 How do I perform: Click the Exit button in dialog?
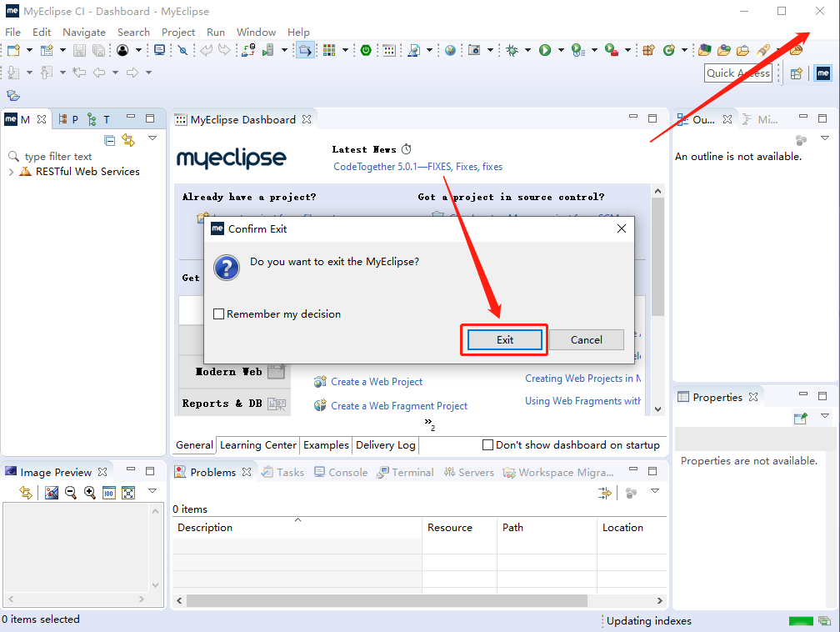[x=505, y=340]
